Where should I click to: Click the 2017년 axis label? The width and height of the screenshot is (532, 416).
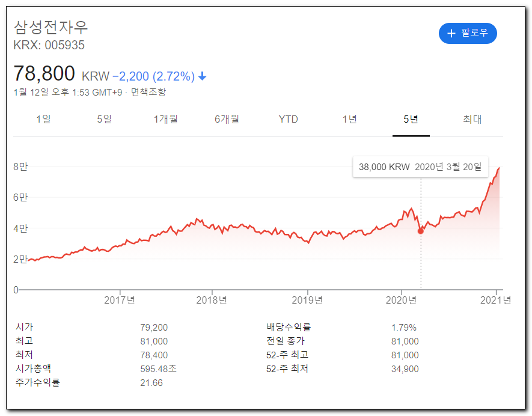(120, 301)
